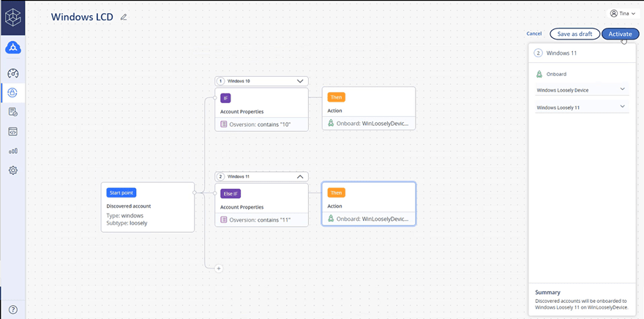Collapse the Windows 10 rule chevron

(x=300, y=81)
